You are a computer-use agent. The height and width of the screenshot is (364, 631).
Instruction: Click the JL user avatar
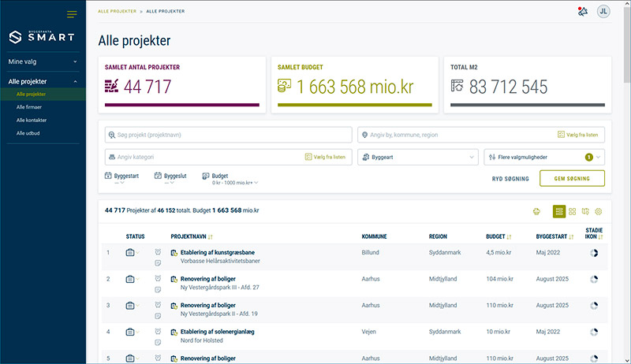(x=603, y=11)
